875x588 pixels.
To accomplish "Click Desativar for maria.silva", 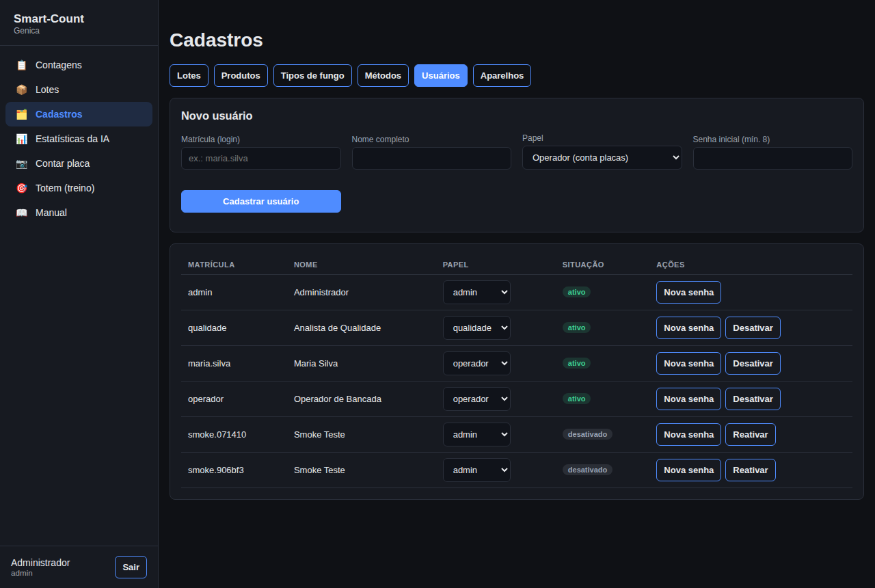I will click(753, 363).
